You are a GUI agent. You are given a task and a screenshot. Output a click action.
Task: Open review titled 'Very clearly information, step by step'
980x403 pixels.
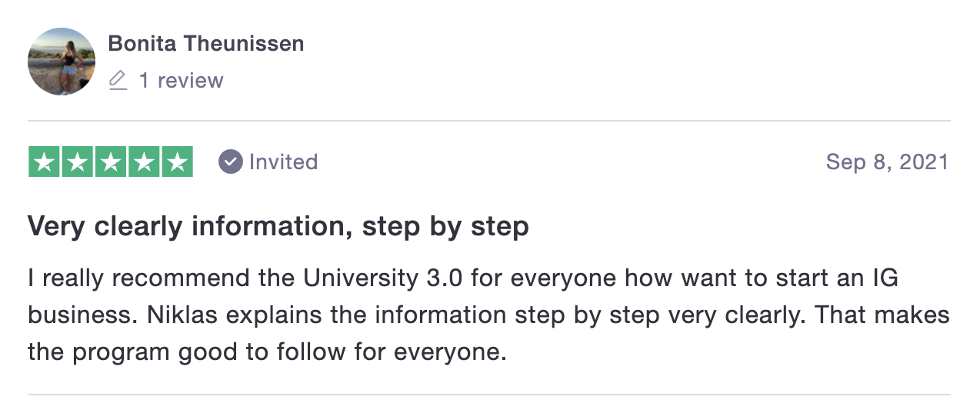coord(278,227)
